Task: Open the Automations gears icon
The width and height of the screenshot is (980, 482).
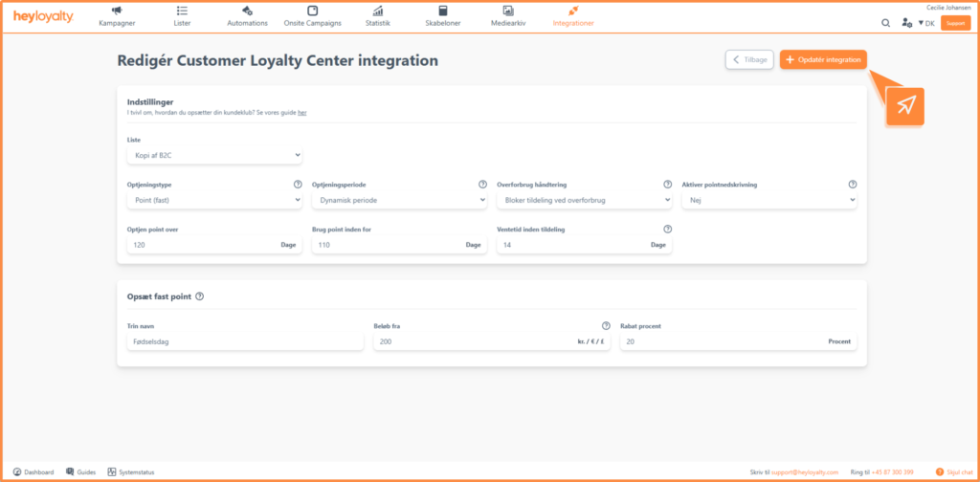Action: 246,11
